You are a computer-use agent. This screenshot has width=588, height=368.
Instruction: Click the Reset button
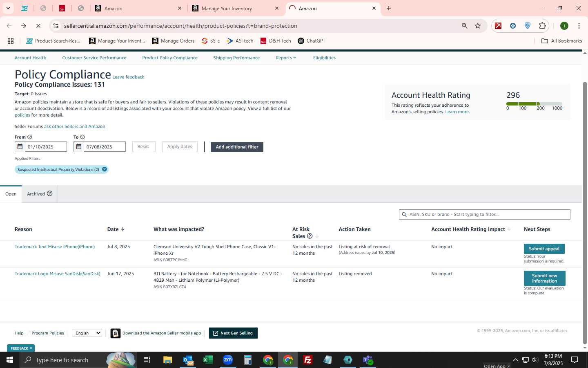(x=143, y=147)
